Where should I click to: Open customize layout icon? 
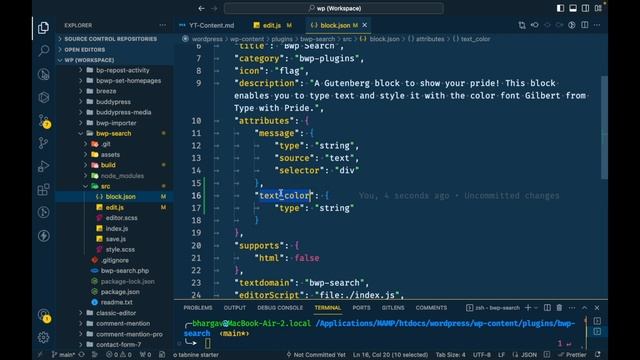598,8
